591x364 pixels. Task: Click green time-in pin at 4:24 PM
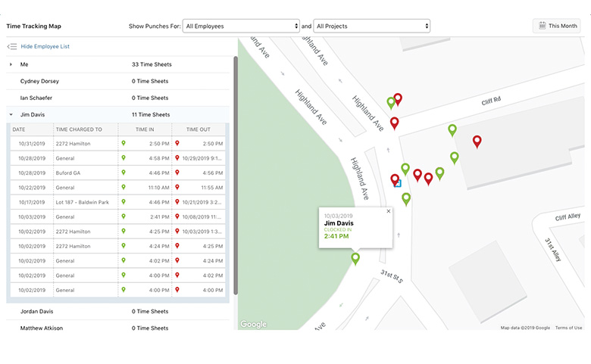(124, 246)
